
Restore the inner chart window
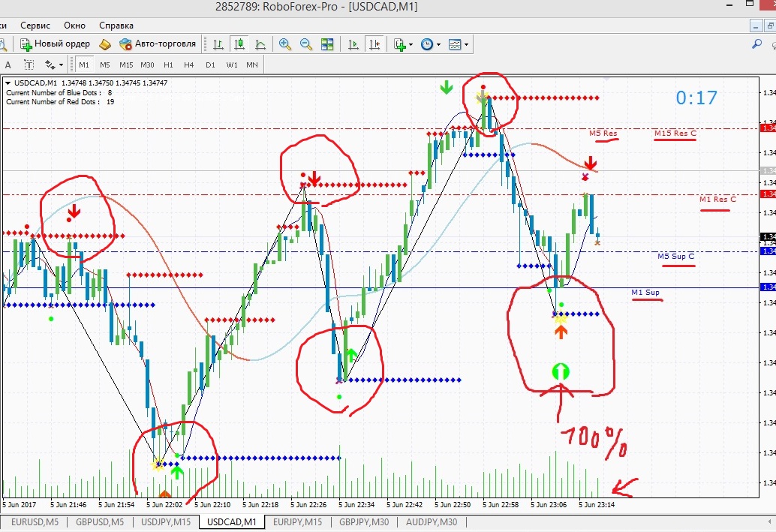[770, 26]
